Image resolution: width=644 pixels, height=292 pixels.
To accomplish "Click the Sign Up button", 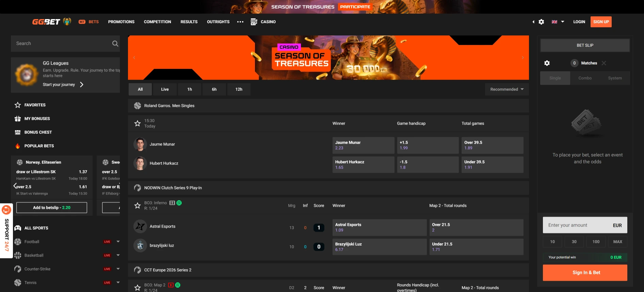I will [601, 22].
